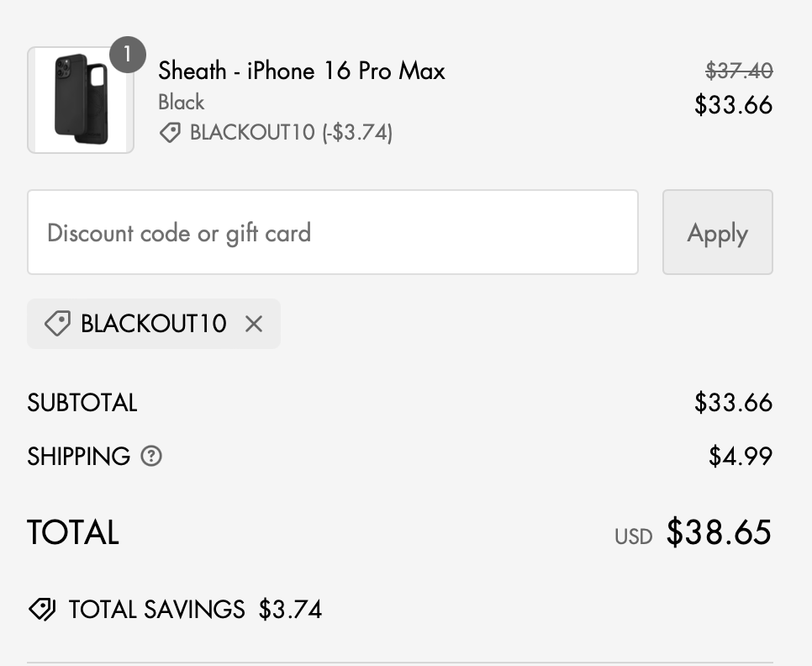Click the Black variant label
The width and height of the screenshot is (812, 666).
point(182,103)
